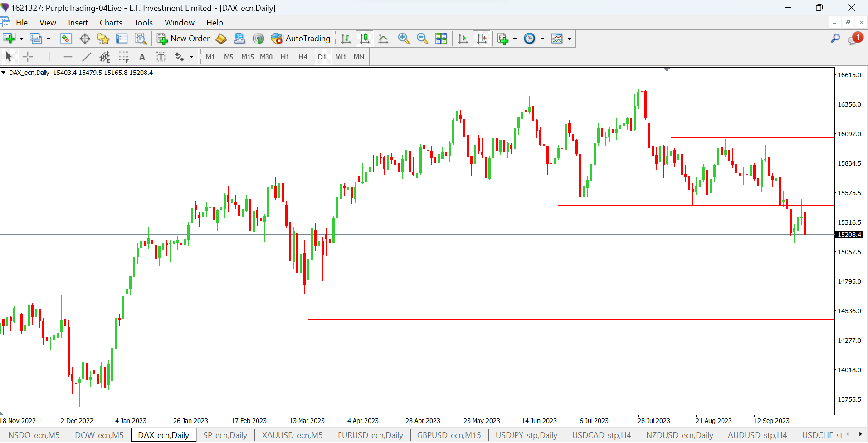Select the Text tool (letter A)
The height and width of the screenshot is (443, 868).
pyautogui.click(x=142, y=57)
